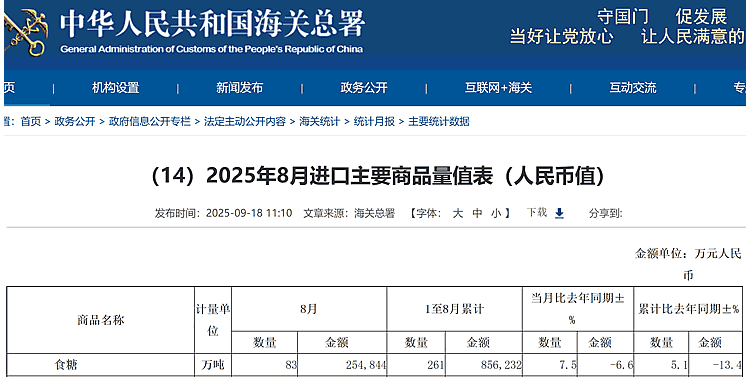Click the customs key-and-anchor emblem logo
This screenshot has height=380, width=750.
click(25, 33)
